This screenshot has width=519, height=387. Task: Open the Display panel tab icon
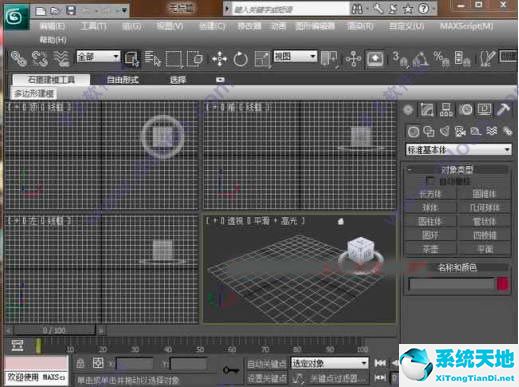point(484,110)
